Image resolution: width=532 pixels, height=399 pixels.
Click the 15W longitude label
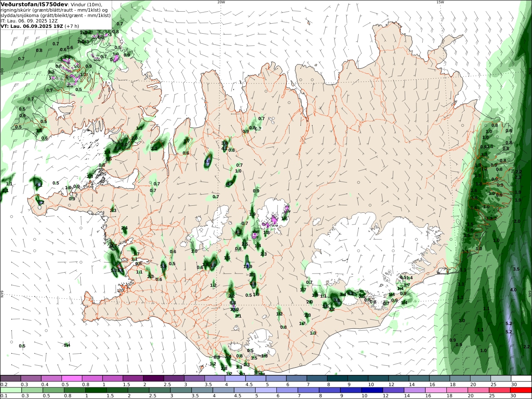click(440, 2)
